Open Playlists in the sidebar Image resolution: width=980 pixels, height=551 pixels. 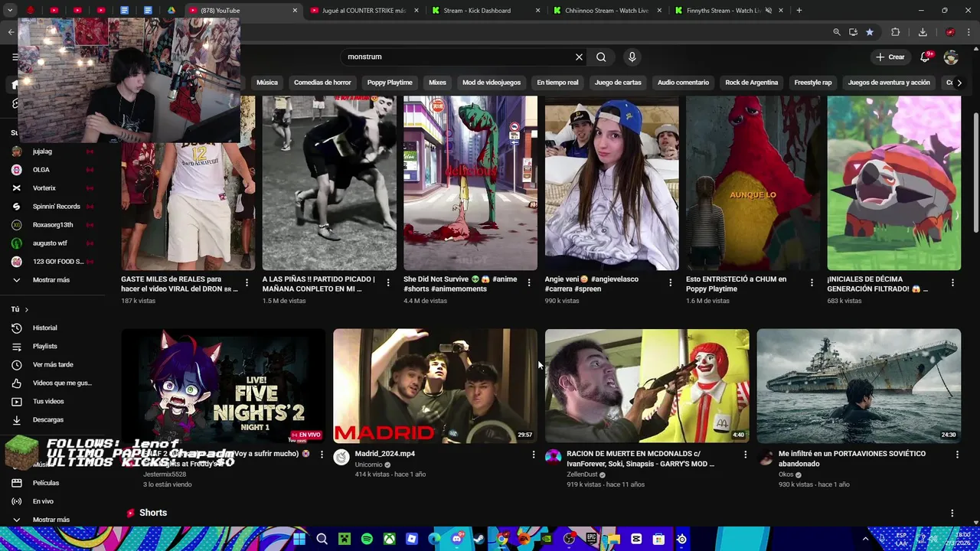point(46,347)
